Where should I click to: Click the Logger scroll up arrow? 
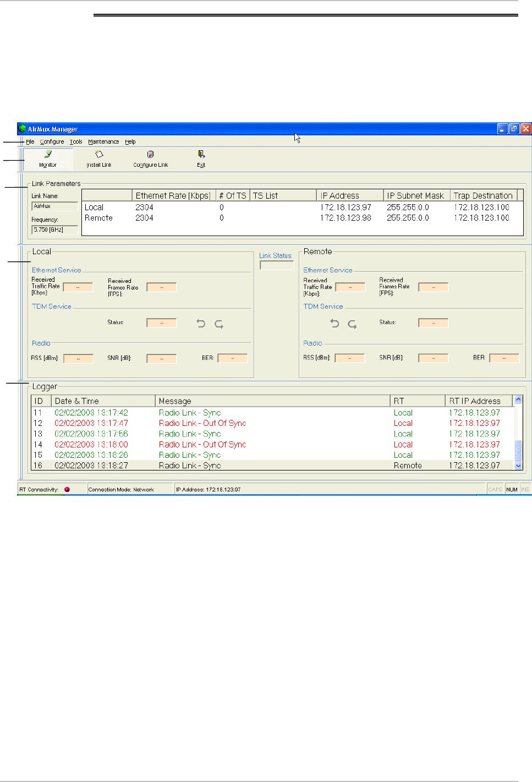tap(518, 400)
